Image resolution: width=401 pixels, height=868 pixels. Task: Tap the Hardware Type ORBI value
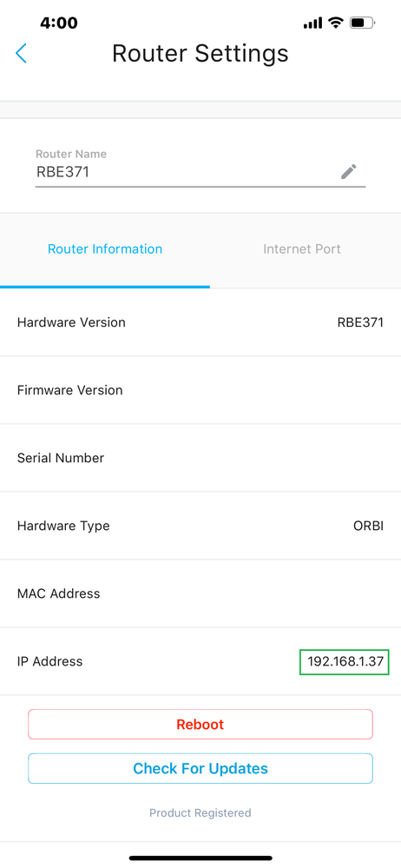(368, 526)
